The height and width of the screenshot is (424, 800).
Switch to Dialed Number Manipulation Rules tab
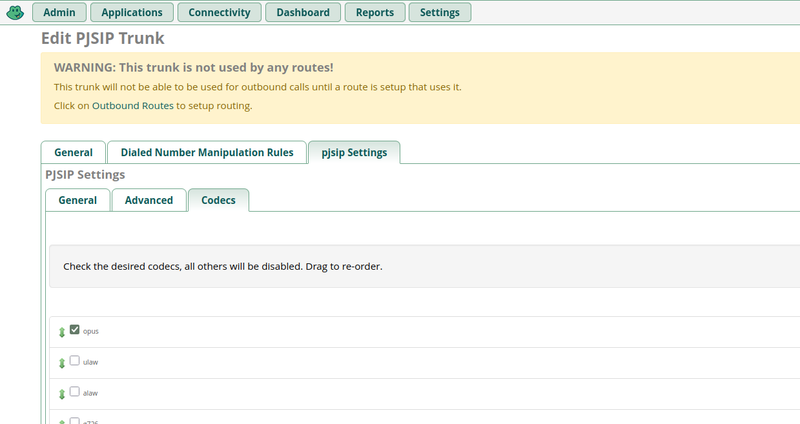pyautogui.click(x=207, y=153)
